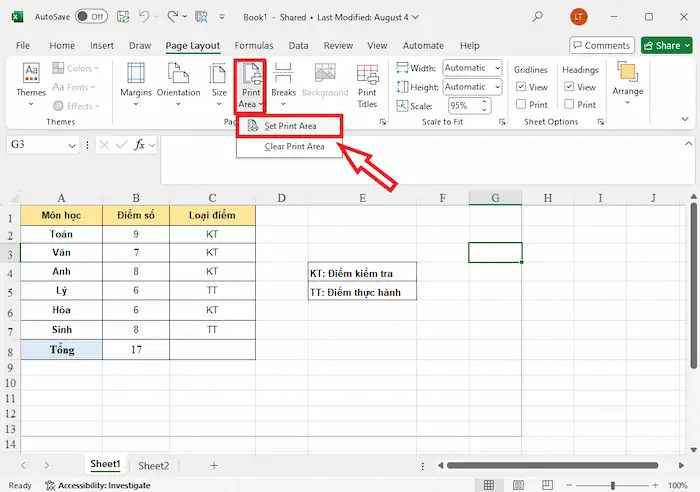This screenshot has width=700, height=492.
Task: Open the Name Box dropdown arrow
Action: tap(72, 145)
